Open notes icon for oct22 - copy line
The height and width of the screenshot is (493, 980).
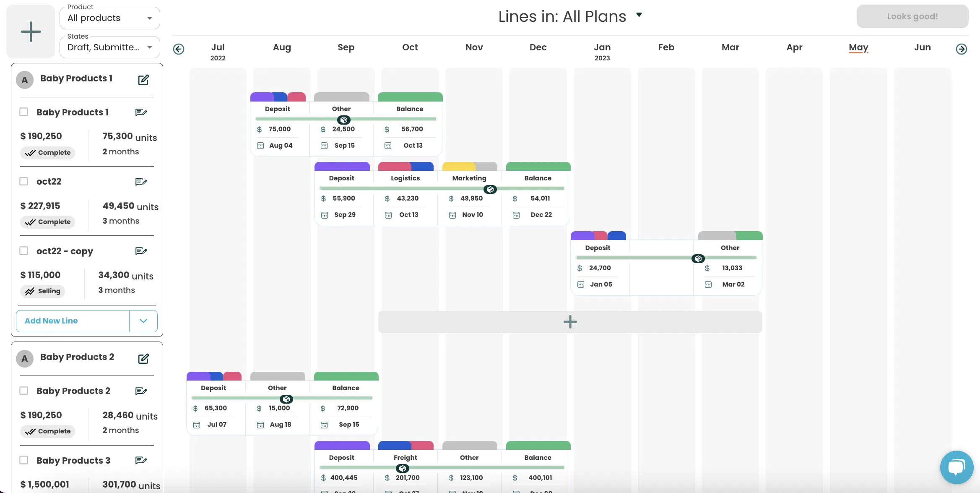(141, 251)
